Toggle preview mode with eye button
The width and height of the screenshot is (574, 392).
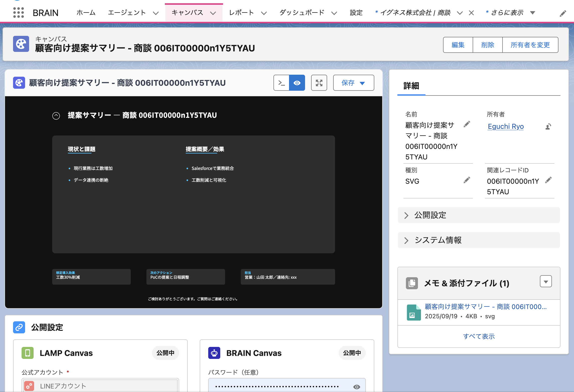click(297, 83)
